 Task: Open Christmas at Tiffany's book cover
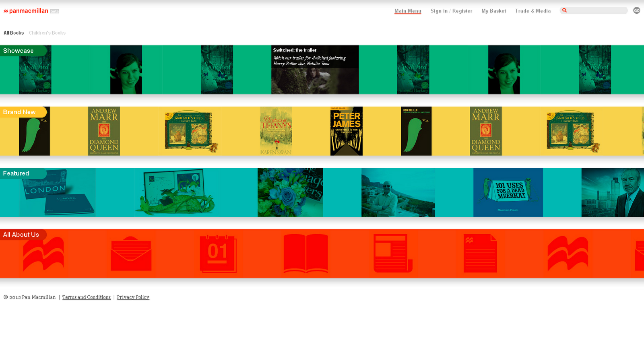[x=276, y=131]
